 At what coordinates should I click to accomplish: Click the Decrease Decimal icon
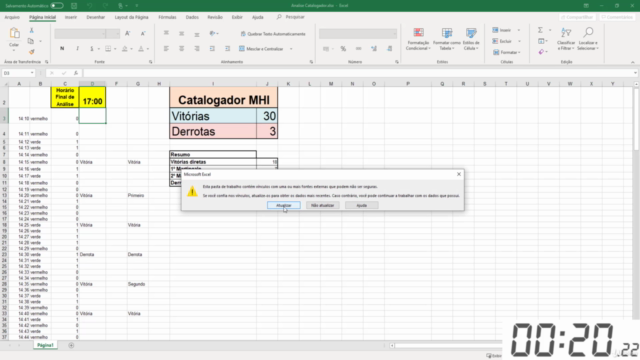point(389,49)
